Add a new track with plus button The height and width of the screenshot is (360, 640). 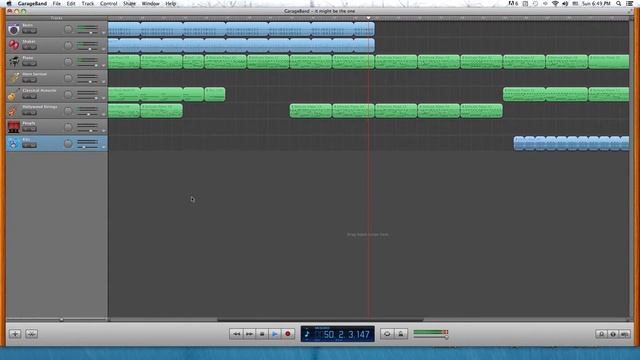click(x=15, y=334)
